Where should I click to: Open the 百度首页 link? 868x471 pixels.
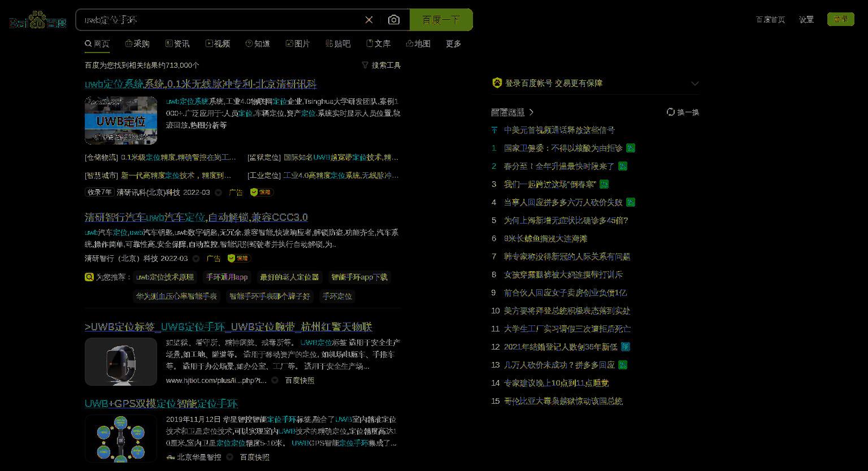(770, 19)
